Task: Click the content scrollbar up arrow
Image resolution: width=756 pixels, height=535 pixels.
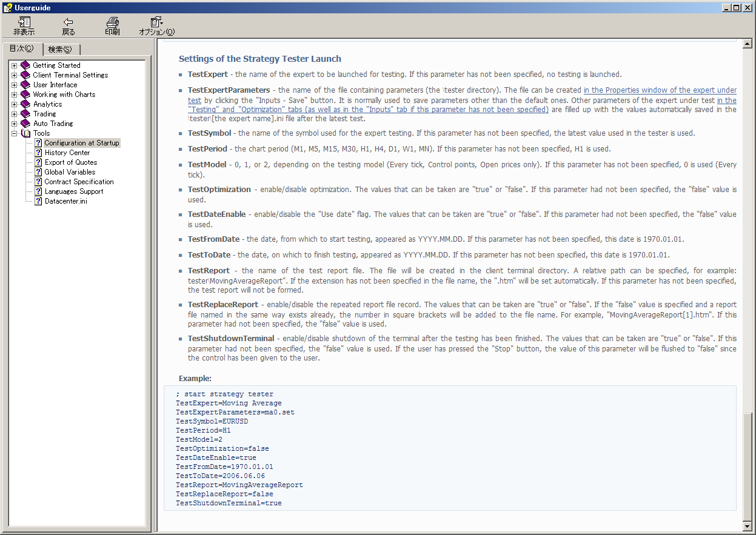Action: 748,44
